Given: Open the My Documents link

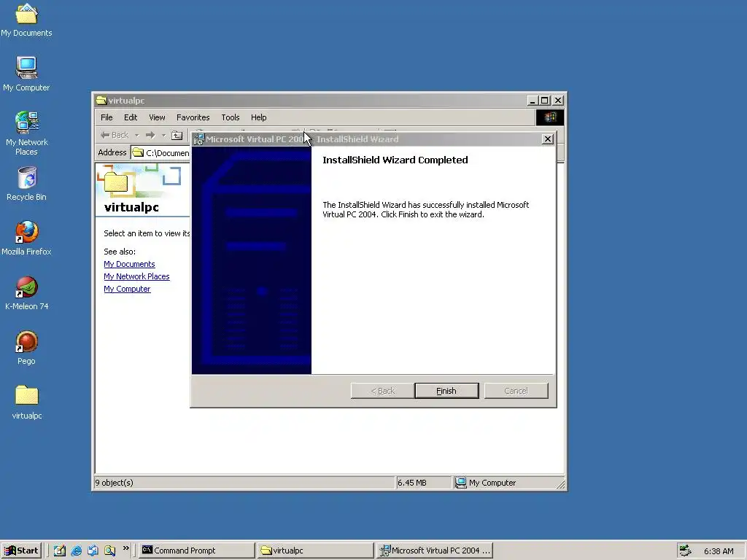Looking at the screenshot, I should click(x=129, y=264).
